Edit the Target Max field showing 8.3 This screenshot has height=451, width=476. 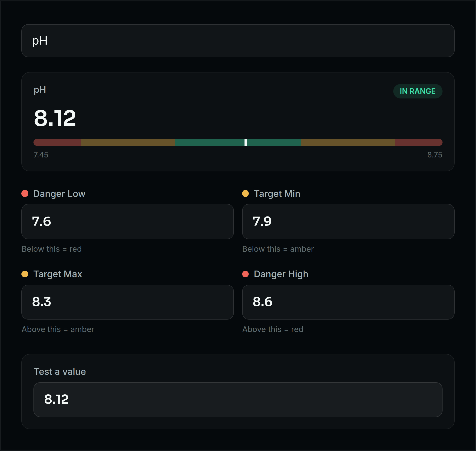pos(128,302)
